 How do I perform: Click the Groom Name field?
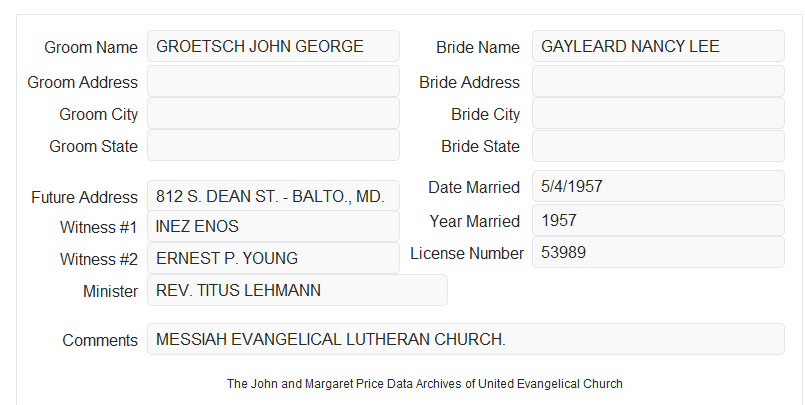273,46
